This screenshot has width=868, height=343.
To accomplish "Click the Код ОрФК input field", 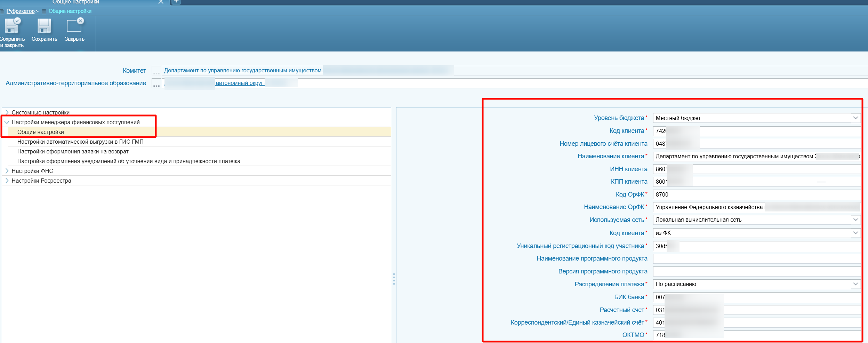I will 756,194.
